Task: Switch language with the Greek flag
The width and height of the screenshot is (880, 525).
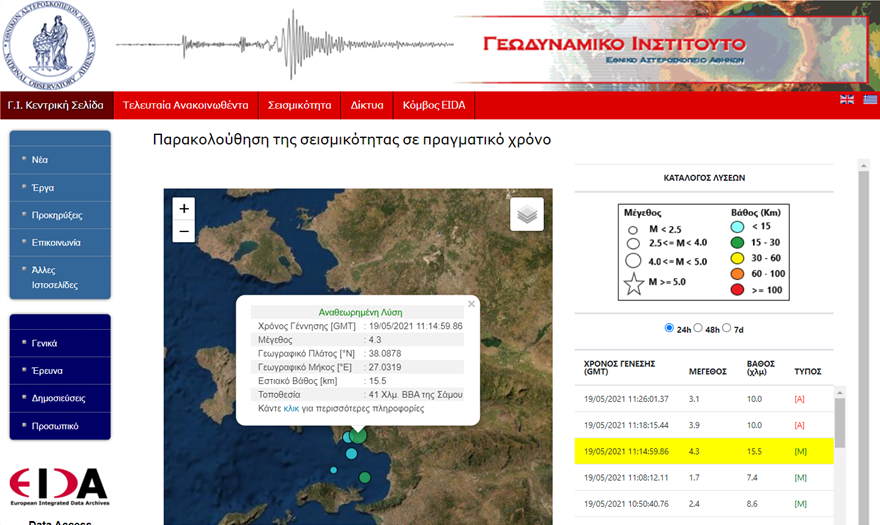Action: click(x=870, y=99)
